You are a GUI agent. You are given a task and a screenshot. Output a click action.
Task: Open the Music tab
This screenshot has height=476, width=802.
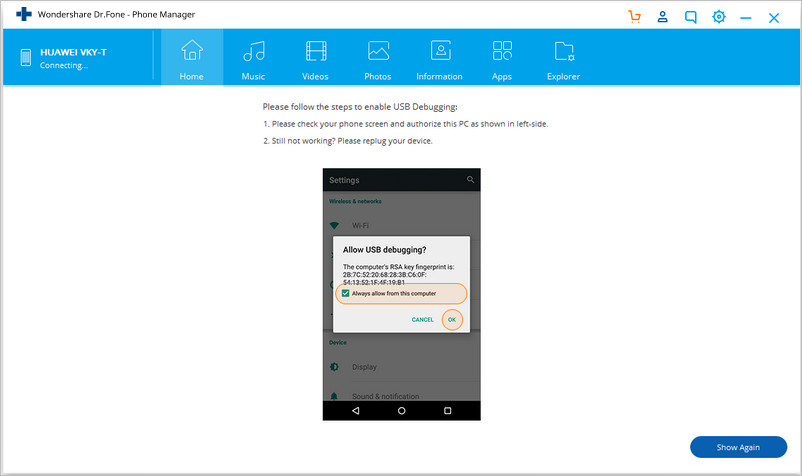(x=253, y=58)
